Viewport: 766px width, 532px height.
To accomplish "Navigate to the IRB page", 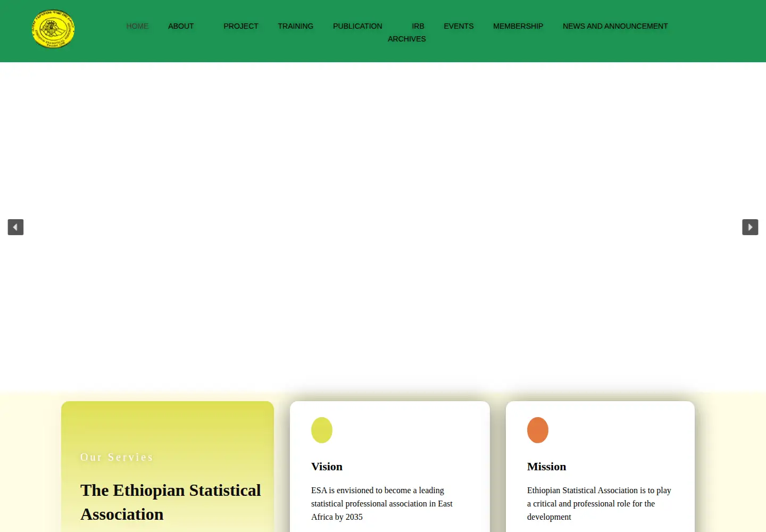I will click(x=418, y=26).
